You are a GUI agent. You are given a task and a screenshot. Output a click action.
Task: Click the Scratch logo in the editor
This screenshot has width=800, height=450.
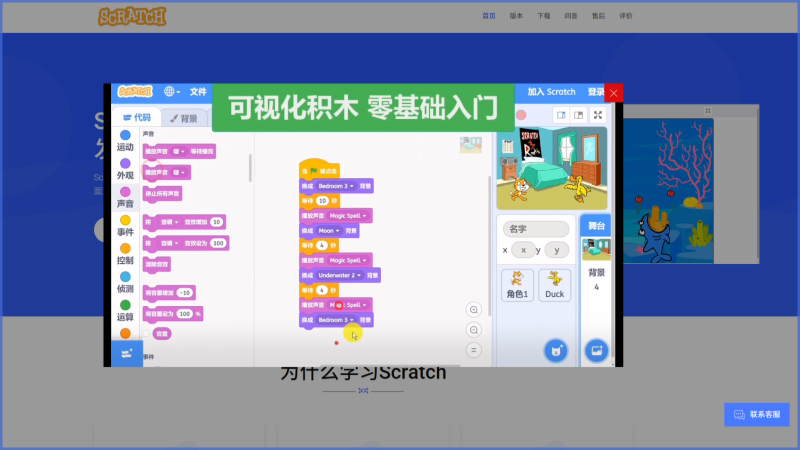[135, 91]
